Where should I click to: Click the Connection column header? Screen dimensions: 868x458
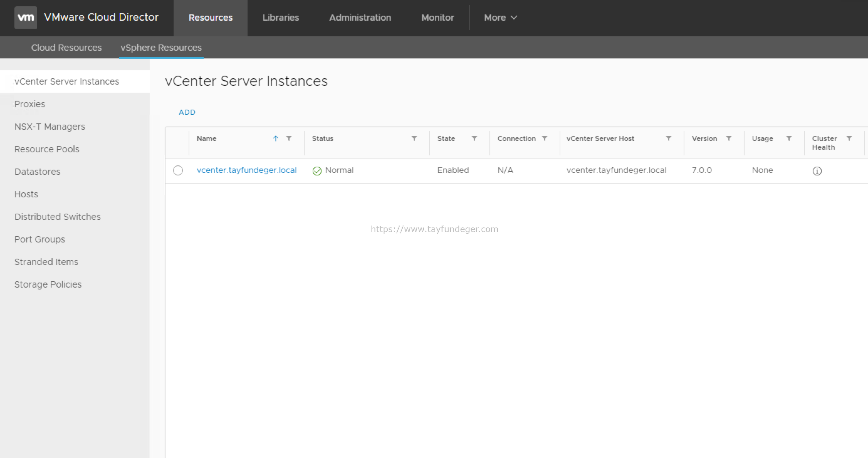tap(516, 138)
